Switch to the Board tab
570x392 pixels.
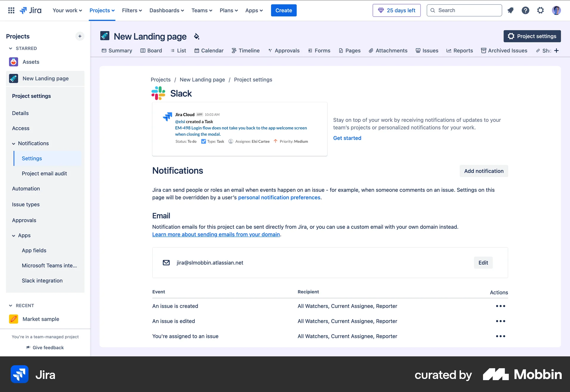[151, 50]
